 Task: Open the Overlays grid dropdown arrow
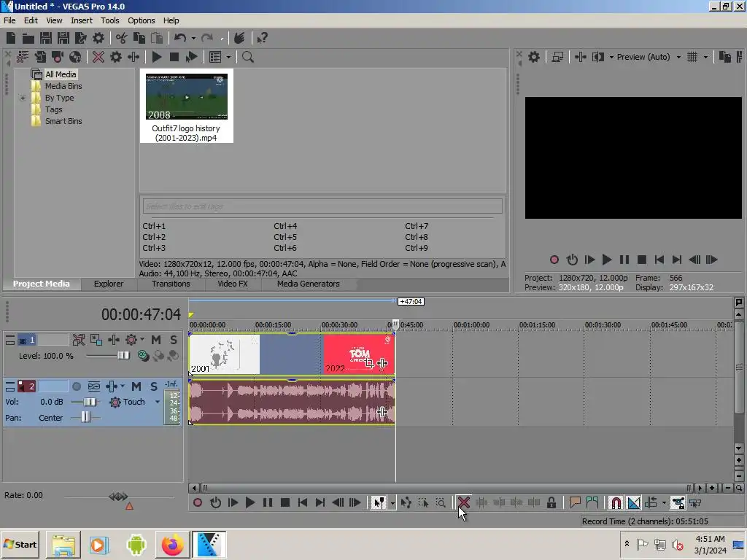click(705, 57)
